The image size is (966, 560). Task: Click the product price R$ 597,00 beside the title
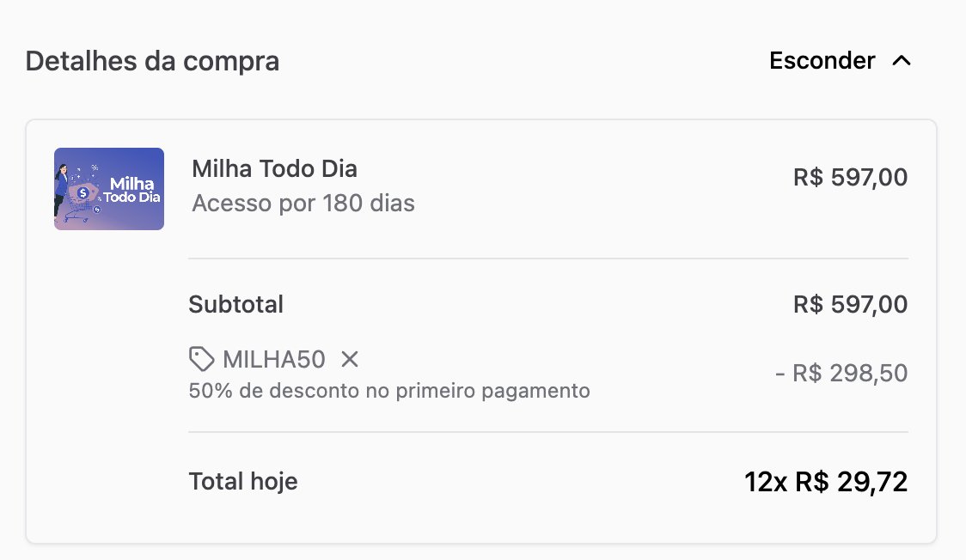(850, 177)
